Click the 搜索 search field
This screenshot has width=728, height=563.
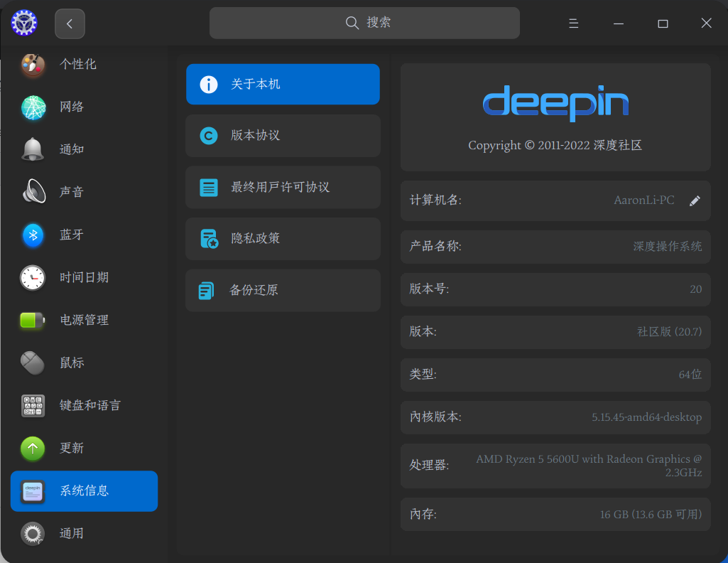click(x=364, y=23)
